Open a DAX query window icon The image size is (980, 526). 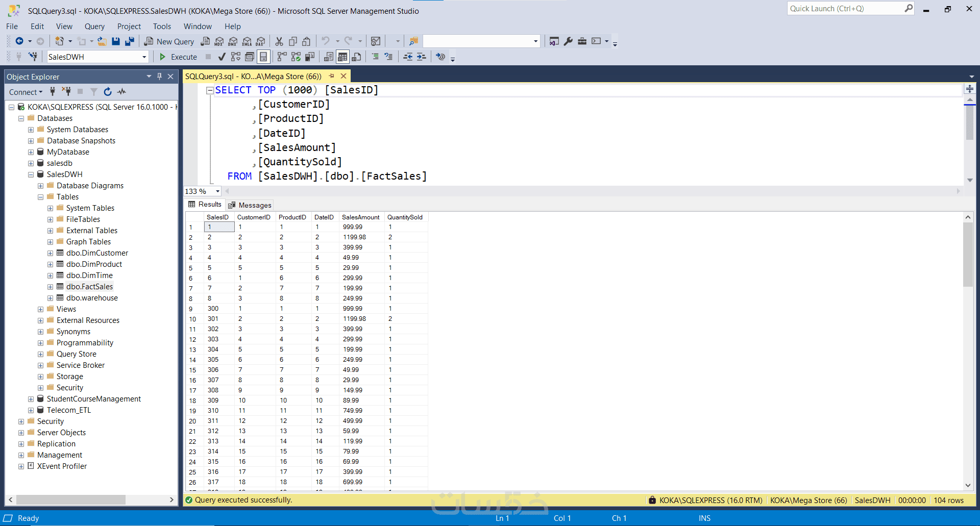pyautogui.click(x=261, y=41)
